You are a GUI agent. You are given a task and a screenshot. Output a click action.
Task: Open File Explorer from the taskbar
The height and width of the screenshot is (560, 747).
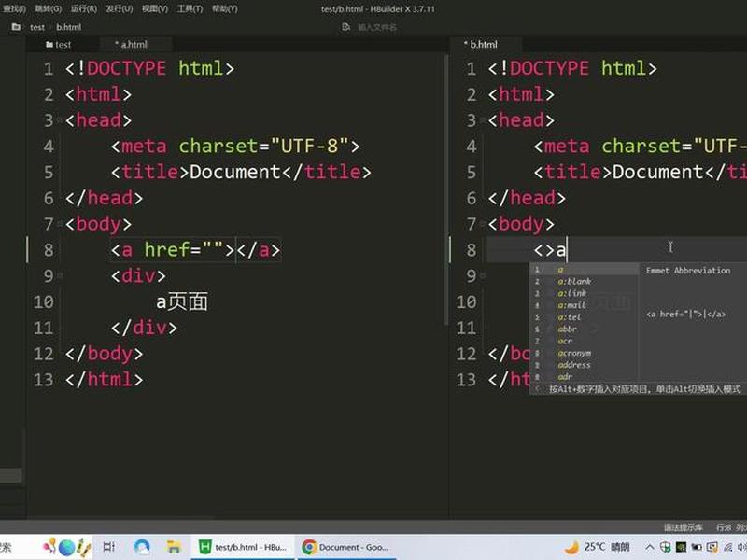(174, 547)
